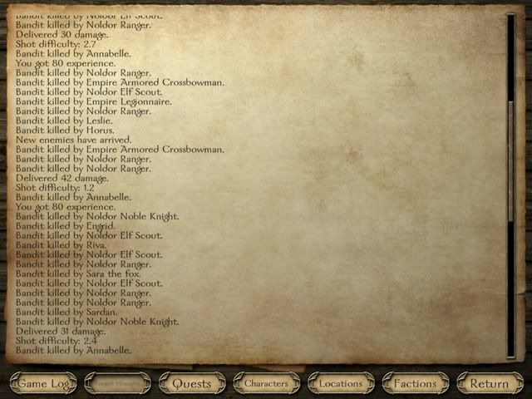
Task: Select the 'Shot difficulty: 1.2' line
Action: pos(55,188)
